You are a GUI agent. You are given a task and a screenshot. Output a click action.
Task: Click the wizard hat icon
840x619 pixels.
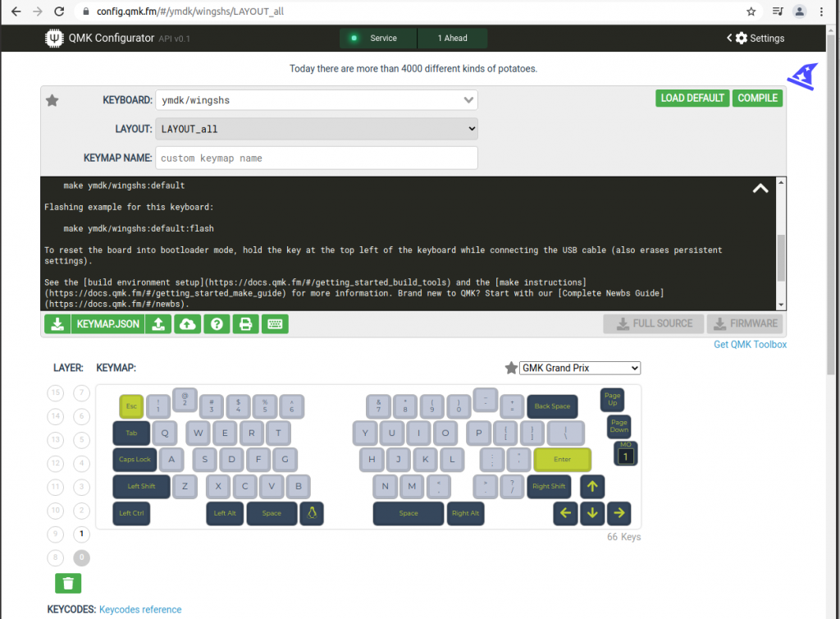point(803,76)
